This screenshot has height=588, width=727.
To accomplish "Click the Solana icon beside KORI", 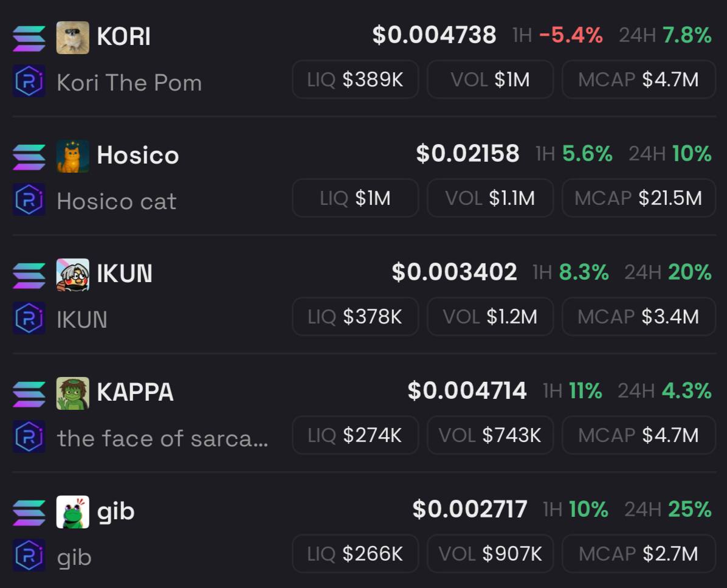I will tap(29, 38).
